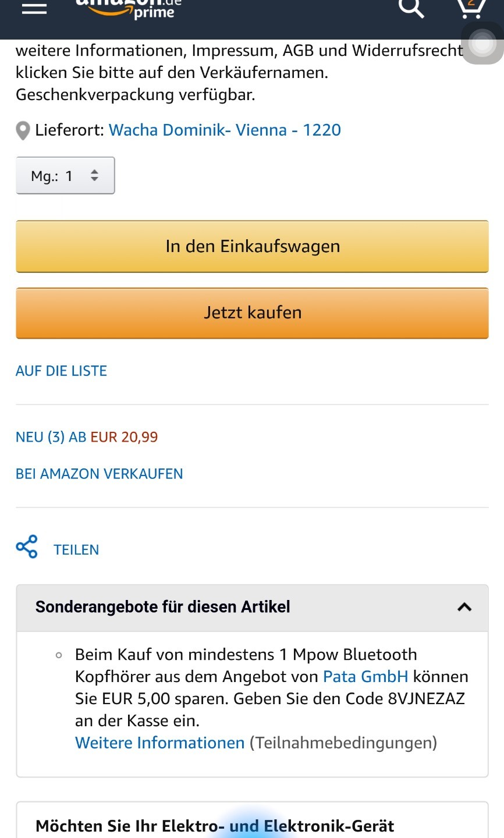Tap the chevron arrow on Sonderangebote header

(464, 607)
